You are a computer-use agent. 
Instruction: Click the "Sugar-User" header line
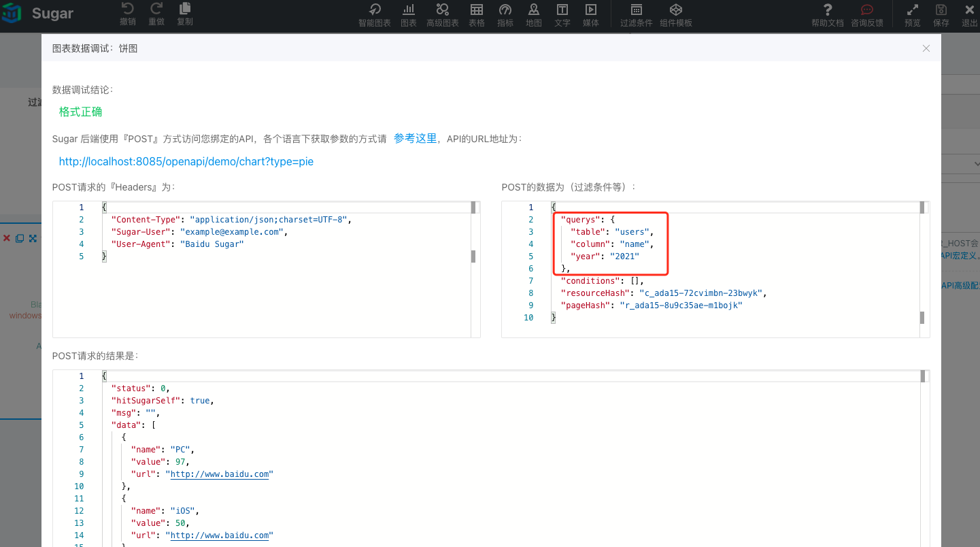[199, 232]
